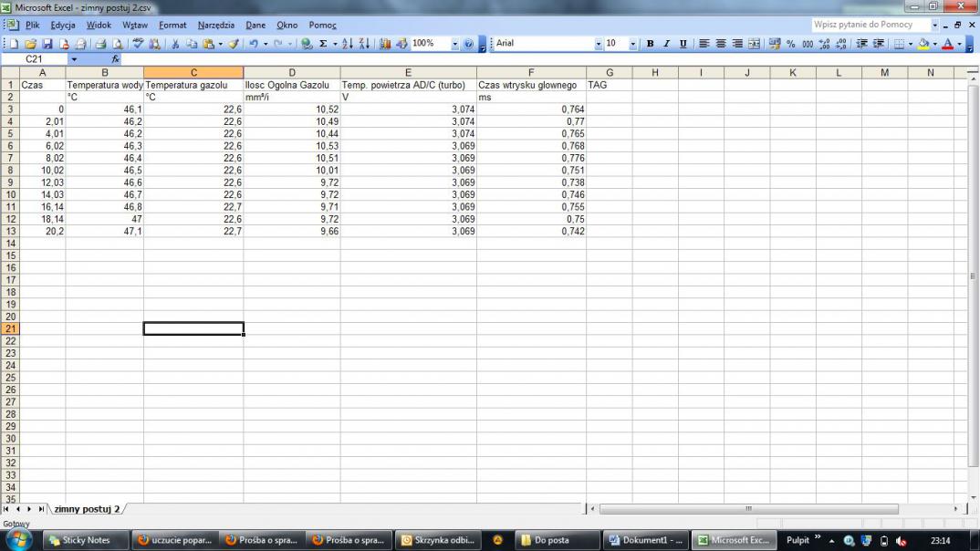Merge and center cells icon
This screenshot has width=980, height=551.
click(x=755, y=44)
